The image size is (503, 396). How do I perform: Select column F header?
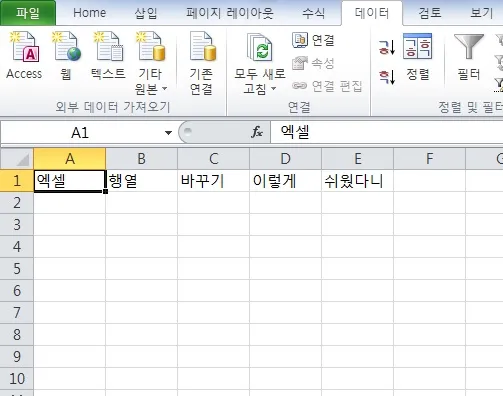pyautogui.click(x=430, y=159)
